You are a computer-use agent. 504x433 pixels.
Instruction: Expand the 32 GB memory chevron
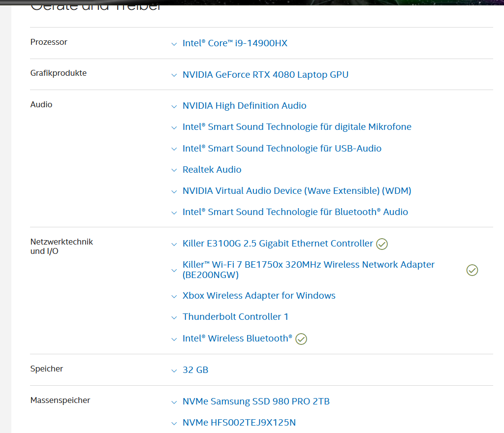174,371
